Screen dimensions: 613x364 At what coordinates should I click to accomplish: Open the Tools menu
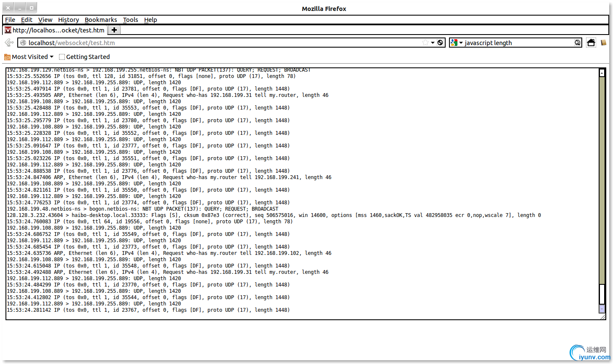click(x=130, y=20)
